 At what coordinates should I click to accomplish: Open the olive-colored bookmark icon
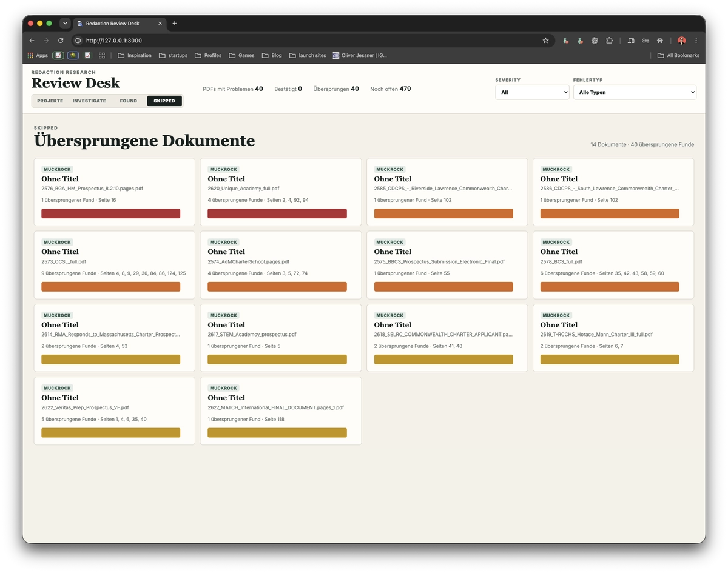pos(73,55)
